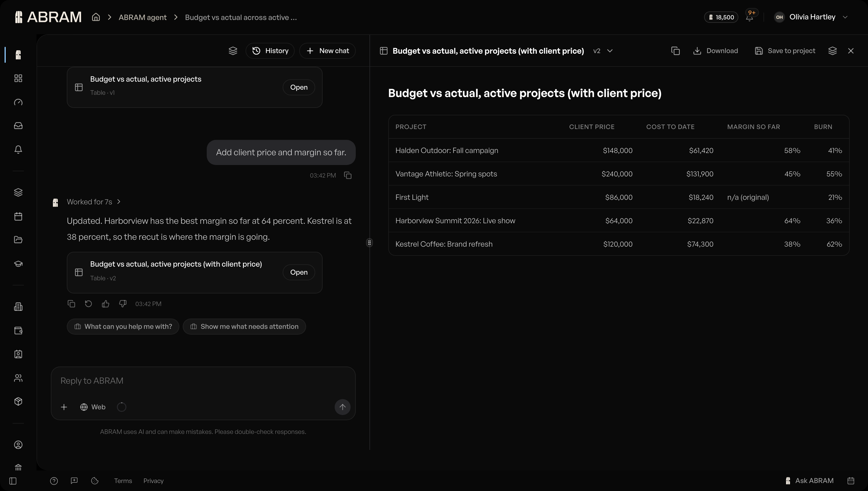Open the v2 table with client price
The image size is (868, 491).
(x=299, y=272)
